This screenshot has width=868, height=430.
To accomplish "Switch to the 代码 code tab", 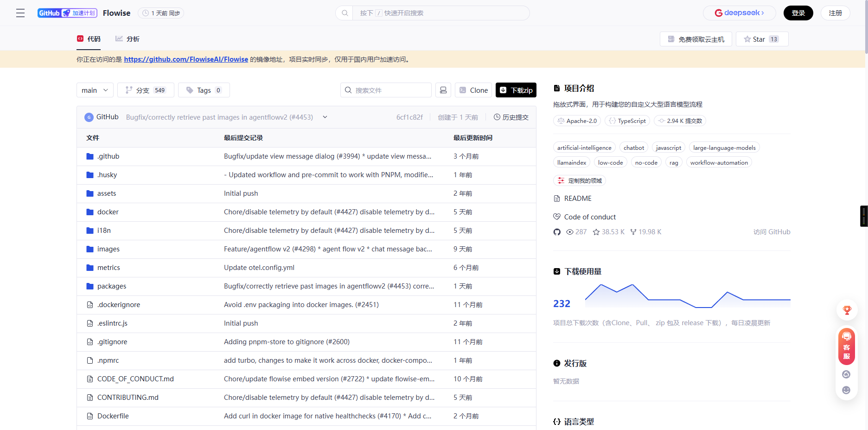I will pyautogui.click(x=89, y=39).
